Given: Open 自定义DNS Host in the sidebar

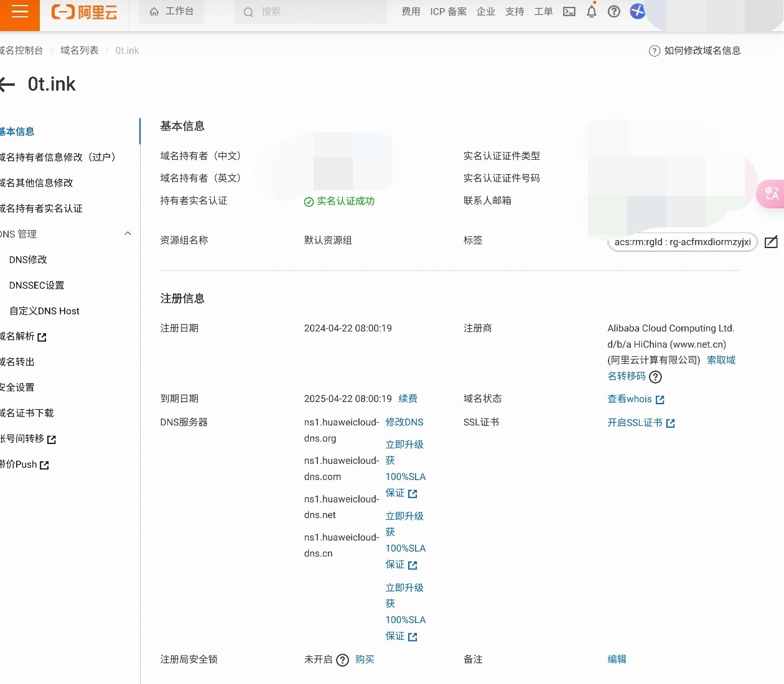Looking at the screenshot, I should pyautogui.click(x=44, y=311).
